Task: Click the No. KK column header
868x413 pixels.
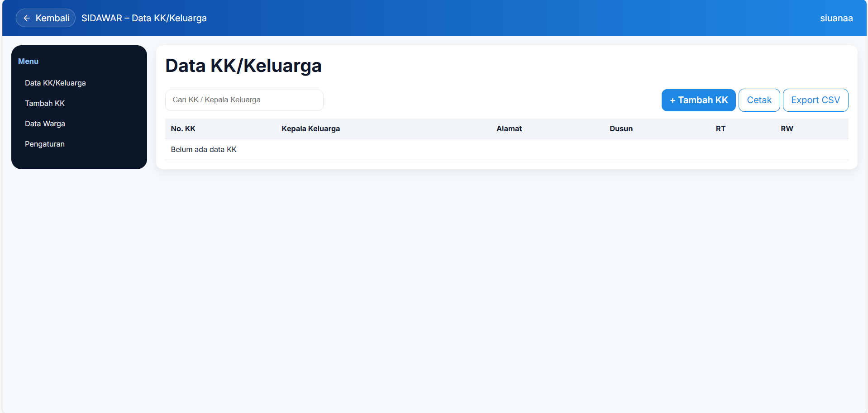Action: [183, 128]
